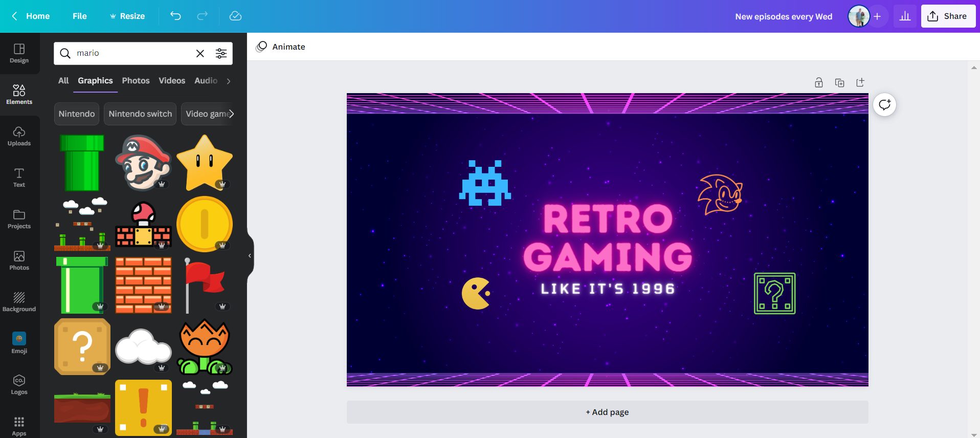Open the Projects sidebar panel
The image size is (980, 438).
(x=19, y=219)
